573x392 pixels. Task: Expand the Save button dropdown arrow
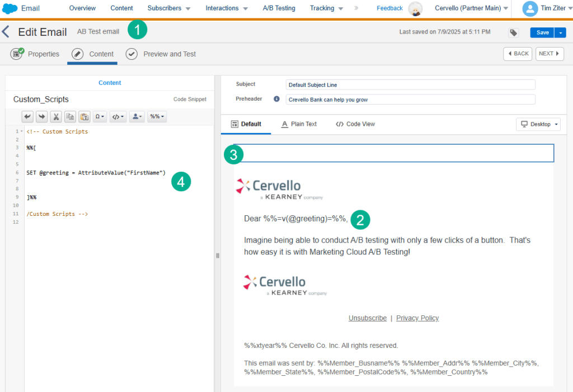561,32
